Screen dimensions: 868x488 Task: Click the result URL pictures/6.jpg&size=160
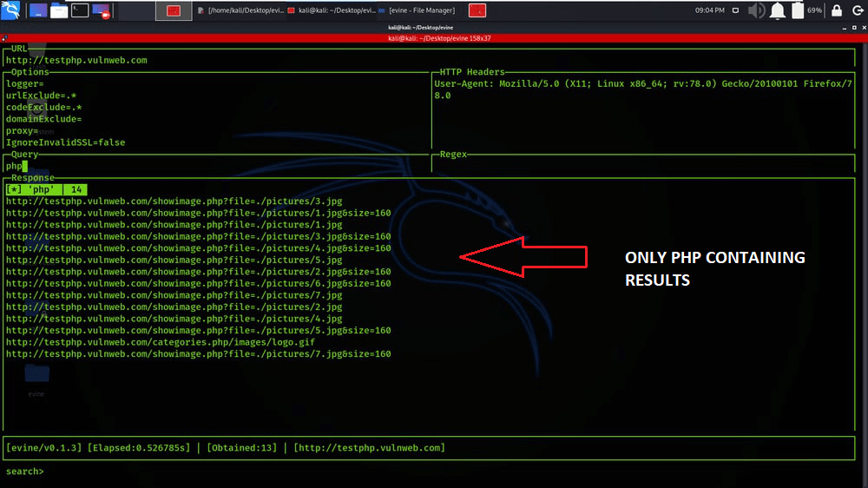198,284
